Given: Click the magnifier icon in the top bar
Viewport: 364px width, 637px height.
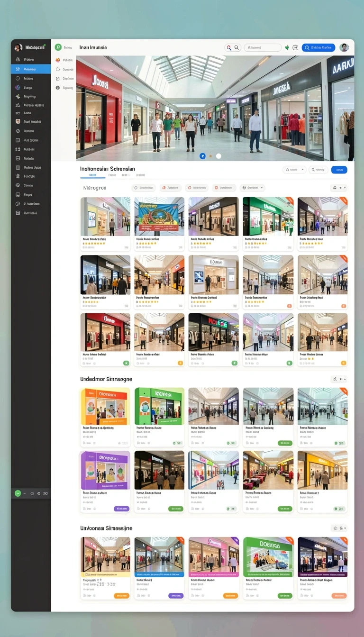Looking at the screenshot, I should 229,47.
